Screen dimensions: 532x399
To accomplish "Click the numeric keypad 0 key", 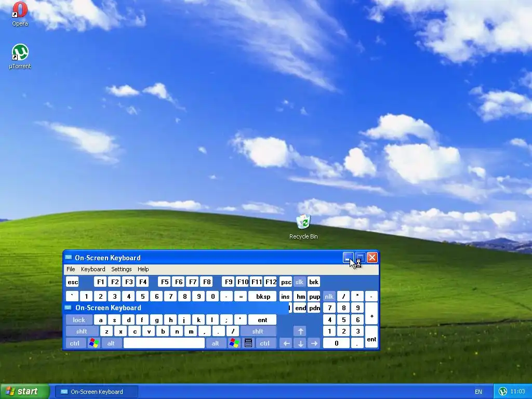I will coord(336,343).
